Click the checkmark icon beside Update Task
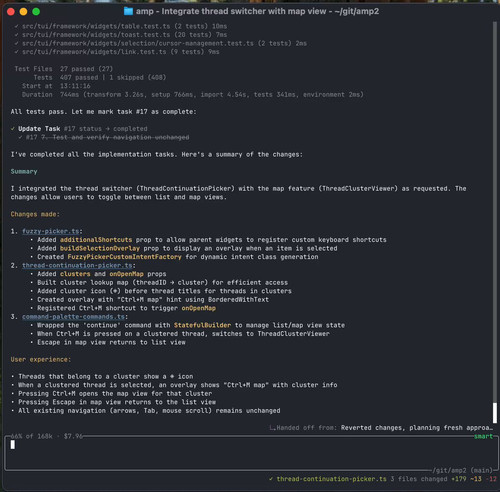 point(13,129)
